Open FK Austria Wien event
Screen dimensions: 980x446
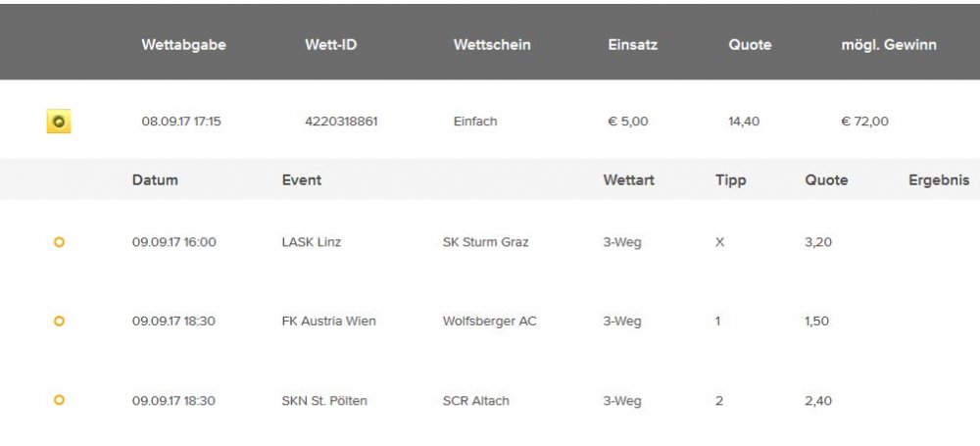click(x=328, y=321)
